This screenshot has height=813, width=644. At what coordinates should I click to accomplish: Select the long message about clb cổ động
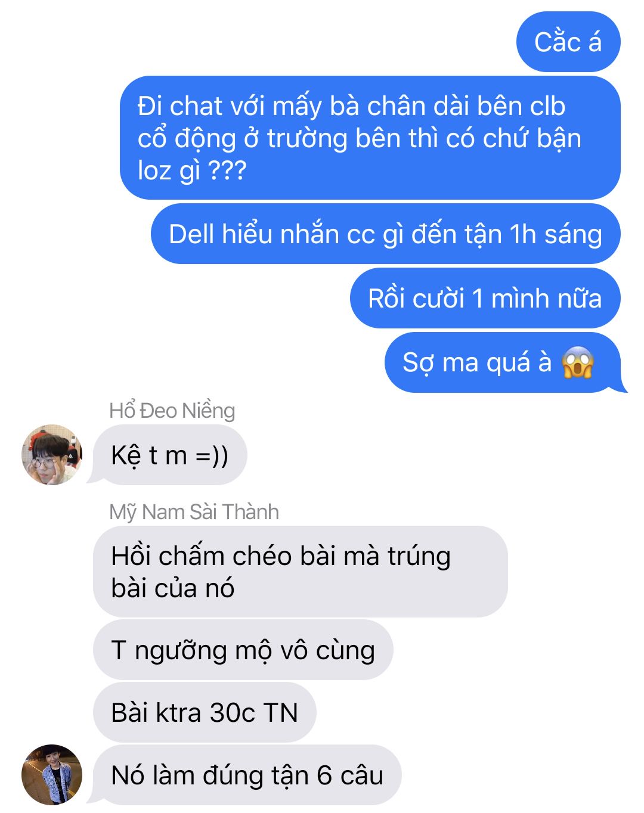[x=370, y=138]
